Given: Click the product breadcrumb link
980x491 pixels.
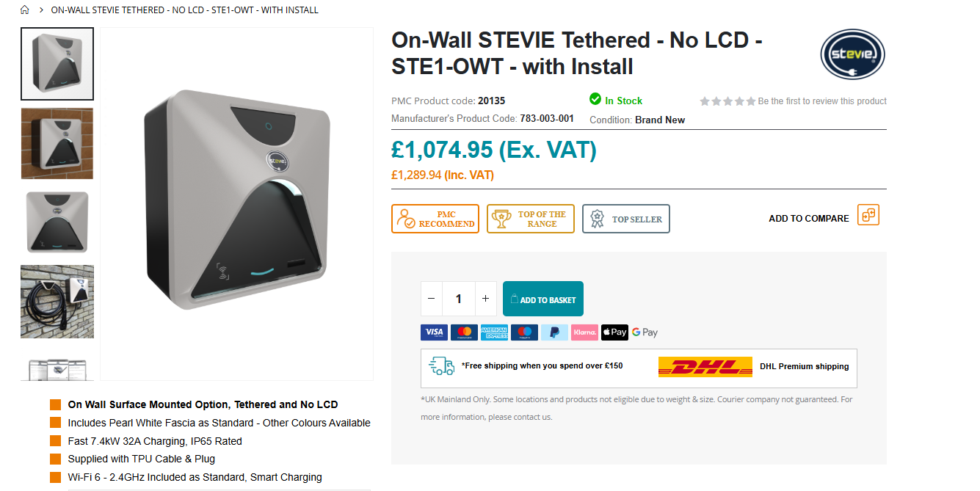Looking at the screenshot, I should [184, 10].
